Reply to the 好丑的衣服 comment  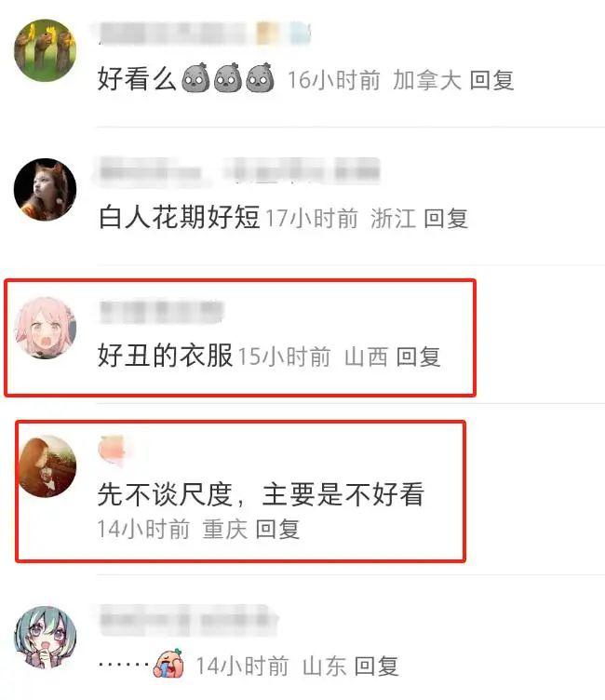tap(418, 357)
